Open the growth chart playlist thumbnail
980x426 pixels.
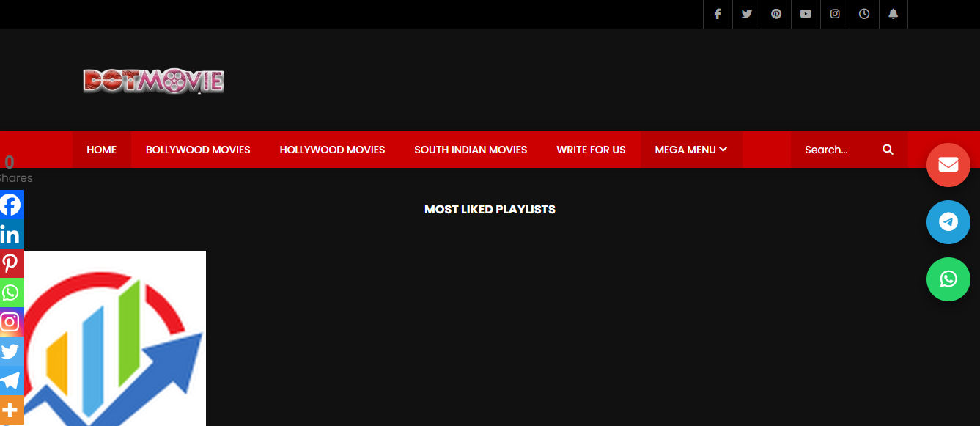(x=115, y=338)
